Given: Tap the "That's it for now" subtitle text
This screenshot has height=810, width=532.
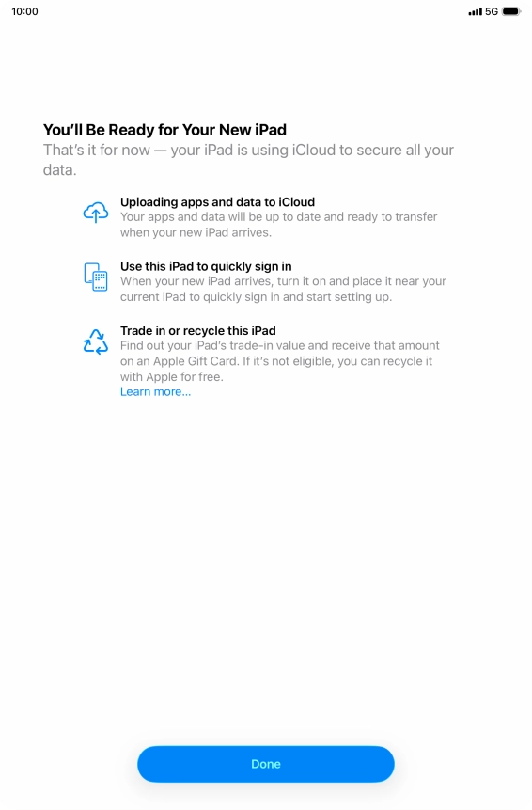Looking at the screenshot, I should click(248, 160).
